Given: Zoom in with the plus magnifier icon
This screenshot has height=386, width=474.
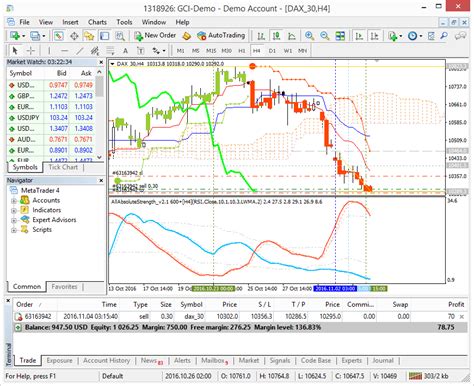Looking at the screenshot, I should [x=310, y=36].
